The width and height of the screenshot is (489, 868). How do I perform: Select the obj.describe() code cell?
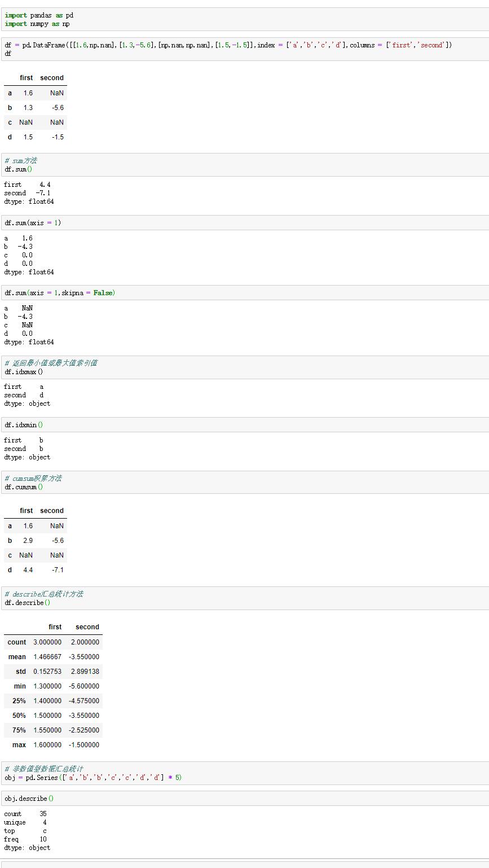tap(244, 799)
